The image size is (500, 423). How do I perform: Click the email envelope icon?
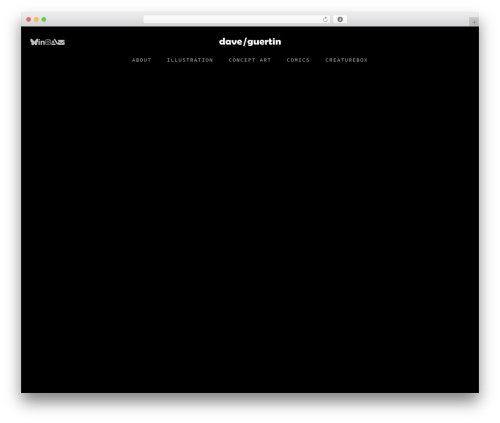click(61, 42)
